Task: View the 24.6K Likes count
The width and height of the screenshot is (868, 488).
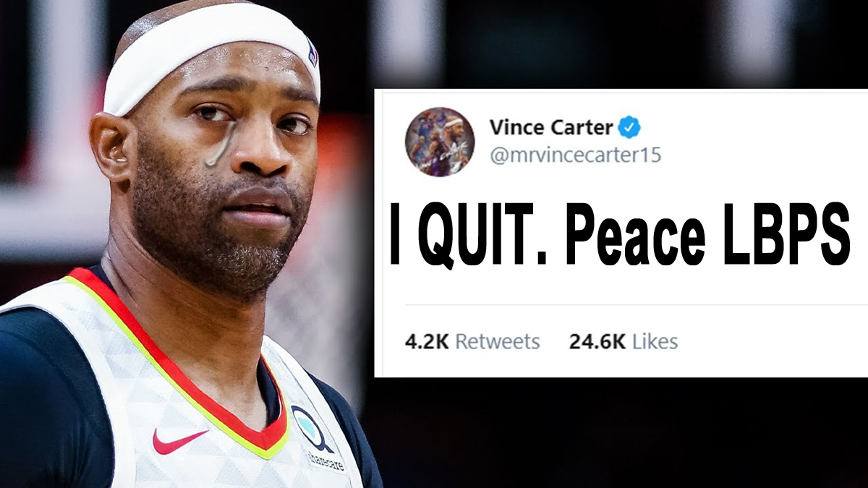Action: point(624,341)
